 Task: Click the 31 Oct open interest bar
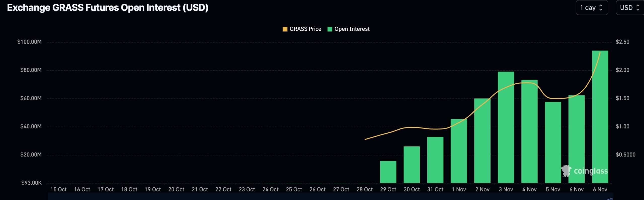[x=435, y=160]
